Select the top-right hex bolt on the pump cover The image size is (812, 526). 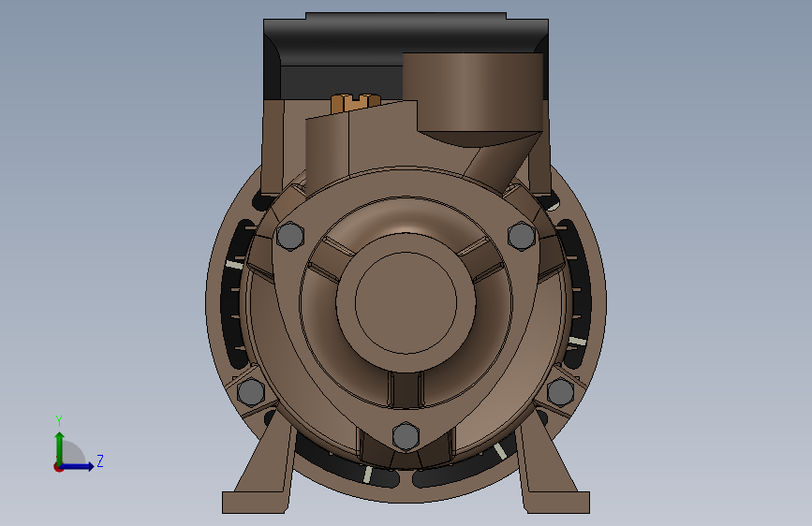tap(521, 236)
